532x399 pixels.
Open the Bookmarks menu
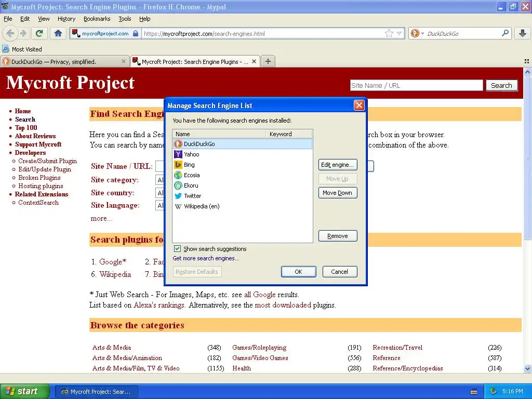pyautogui.click(x=97, y=19)
